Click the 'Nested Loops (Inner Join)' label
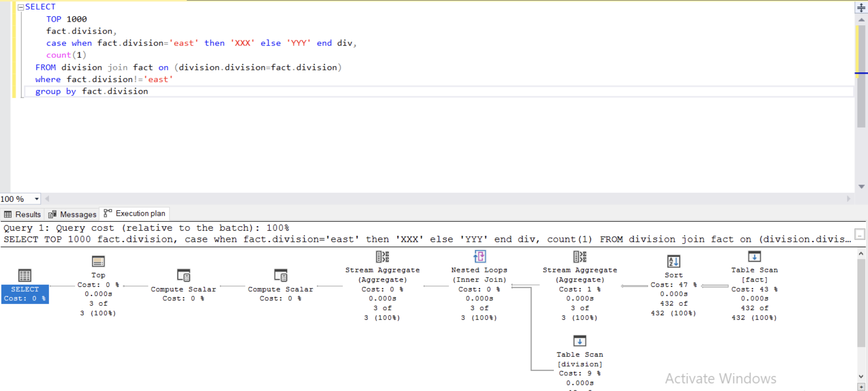The height and width of the screenshot is (391, 868). 479,275
